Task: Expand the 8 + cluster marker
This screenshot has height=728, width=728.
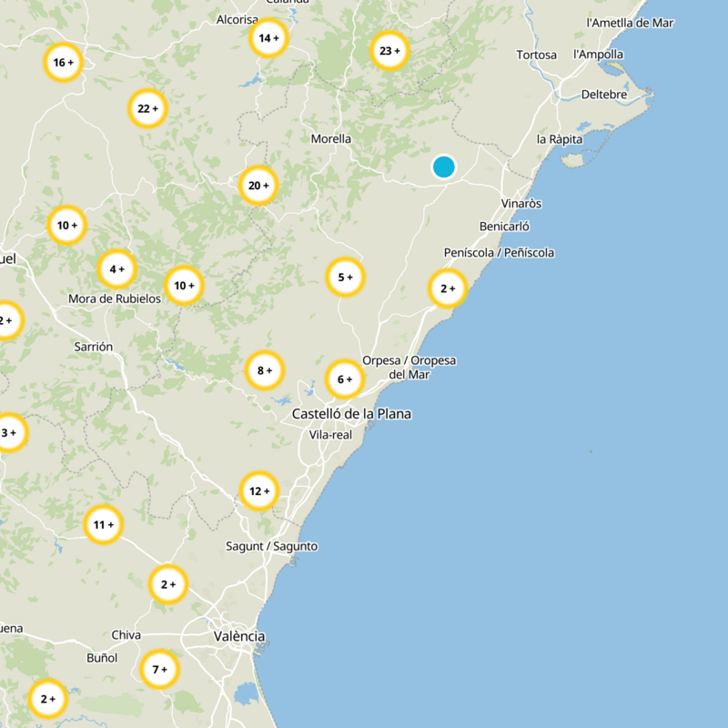Action: pos(265,370)
